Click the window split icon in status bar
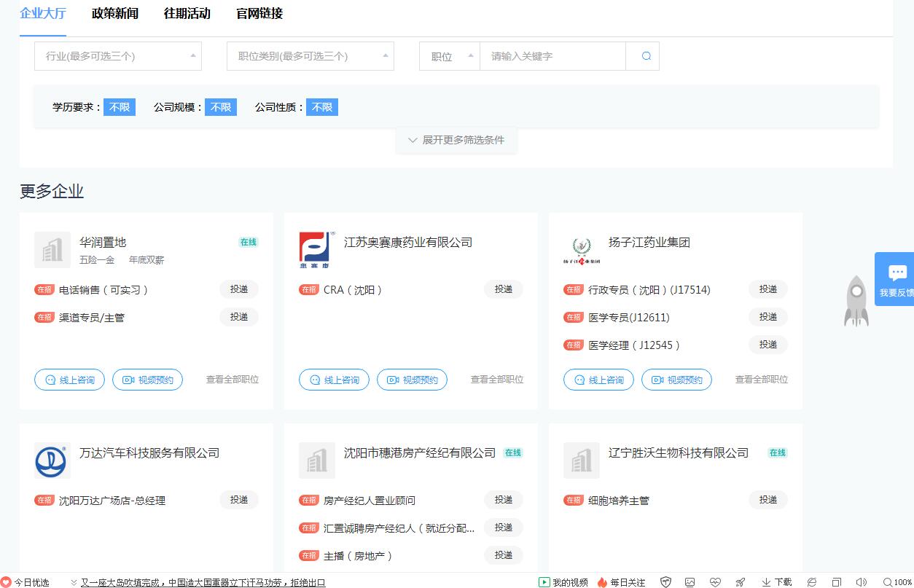 click(x=837, y=582)
